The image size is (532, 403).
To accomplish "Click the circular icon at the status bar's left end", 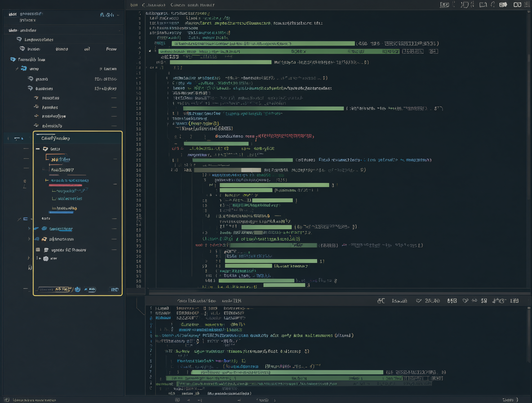I will pos(6,399).
